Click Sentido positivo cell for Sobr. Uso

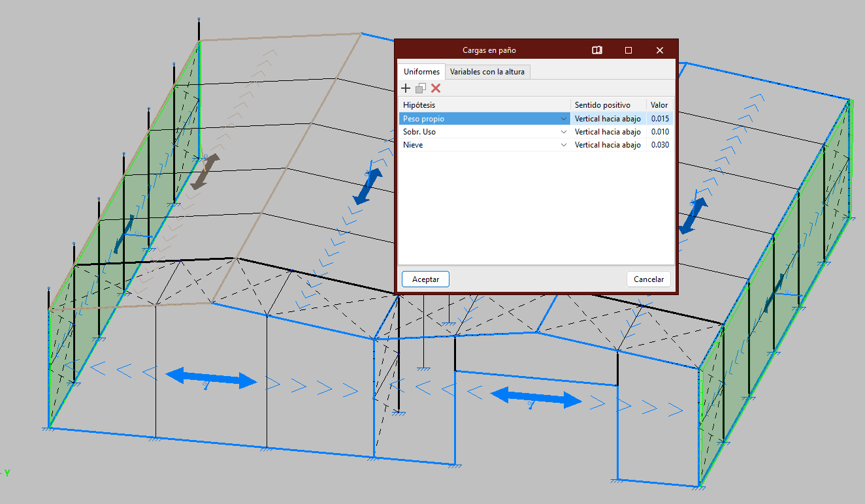[608, 132]
